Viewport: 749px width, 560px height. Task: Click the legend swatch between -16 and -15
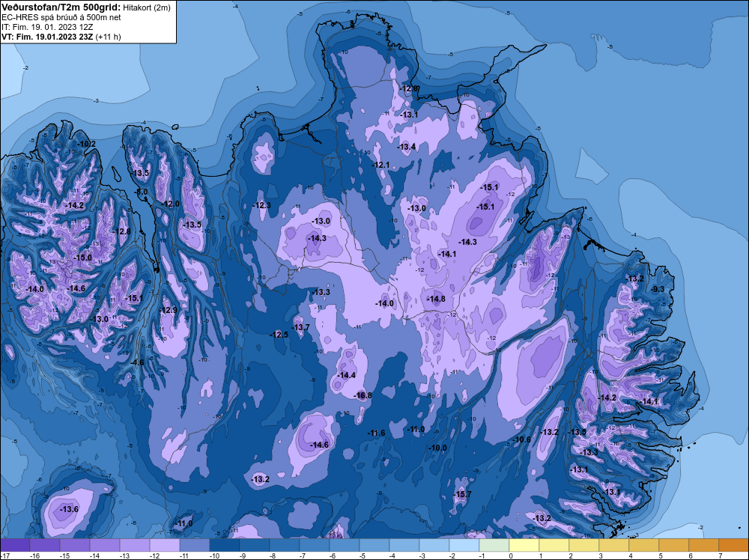45,545
